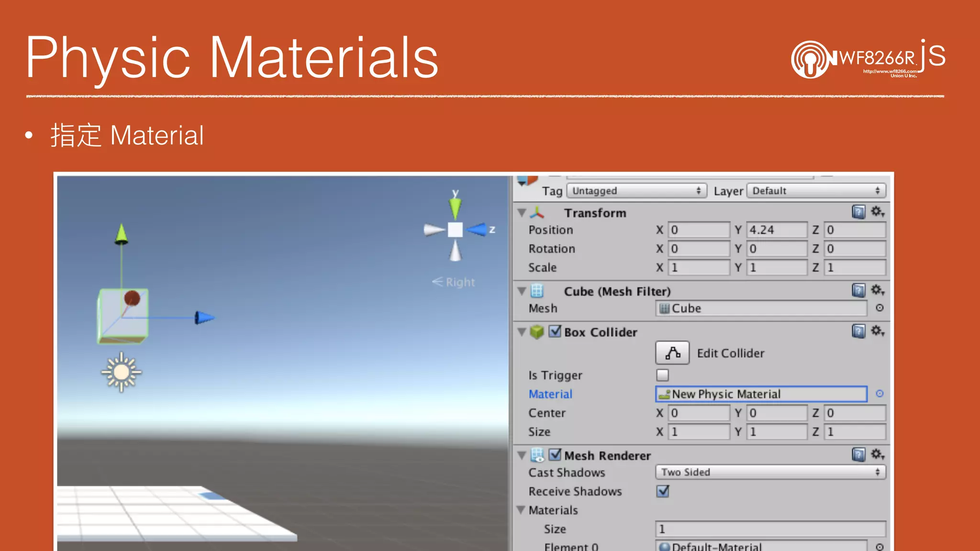980x551 pixels.
Task: Click the blue Material label
Action: [x=550, y=394]
